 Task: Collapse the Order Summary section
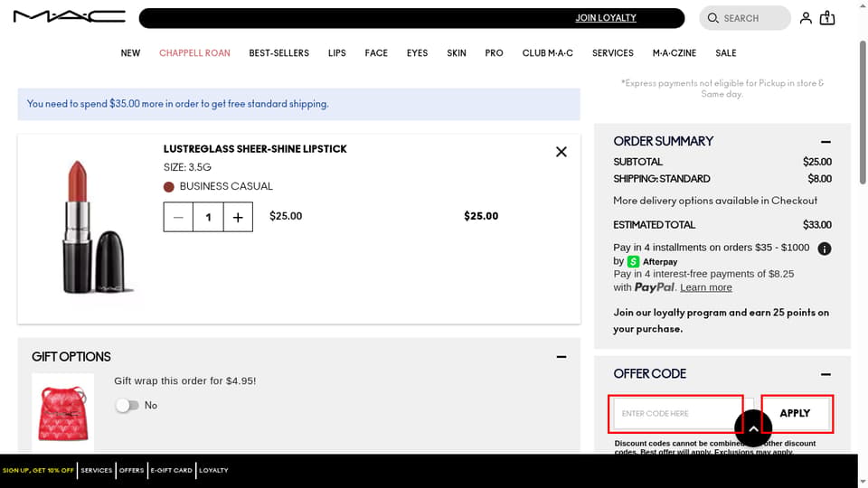826,142
